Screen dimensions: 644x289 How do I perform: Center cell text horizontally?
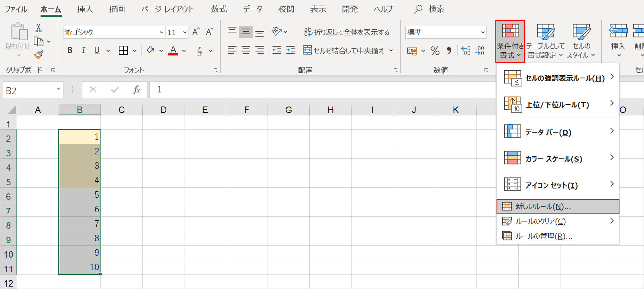pyautogui.click(x=246, y=50)
